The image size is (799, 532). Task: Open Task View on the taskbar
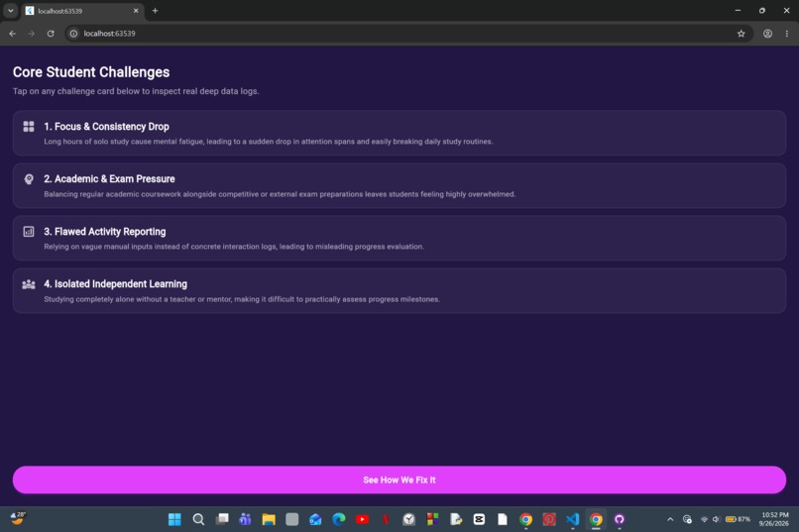(222, 519)
